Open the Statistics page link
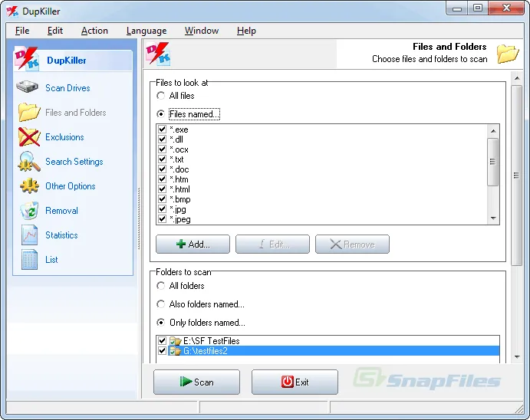530x420 pixels. point(61,235)
